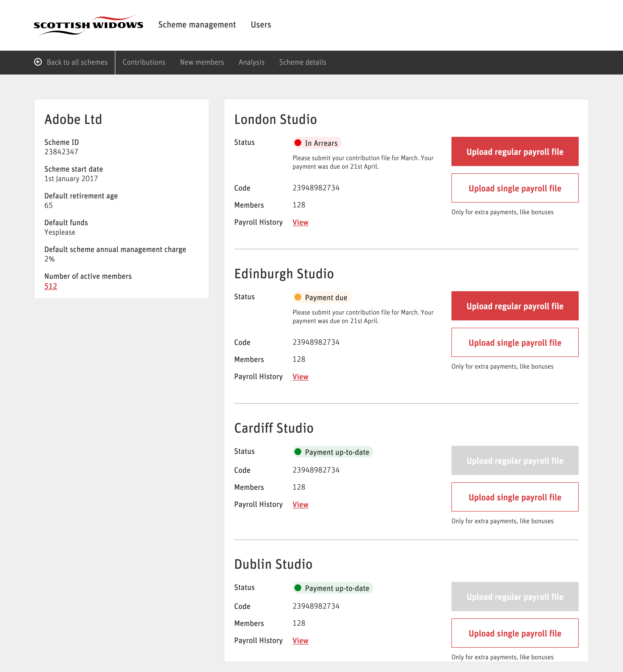Click Dublin's Payment up-to-date status badge
Image resolution: width=623 pixels, height=672 pixels.
[333, 588]
